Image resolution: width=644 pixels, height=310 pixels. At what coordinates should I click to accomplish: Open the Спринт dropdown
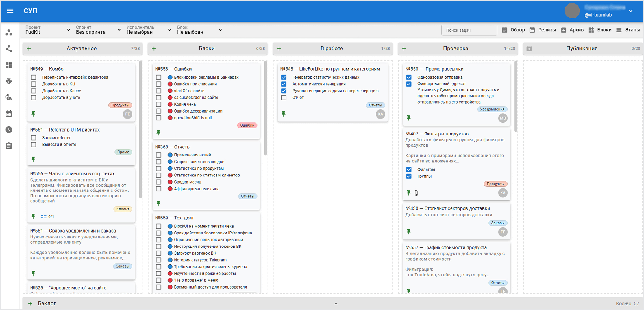point(98,30)
